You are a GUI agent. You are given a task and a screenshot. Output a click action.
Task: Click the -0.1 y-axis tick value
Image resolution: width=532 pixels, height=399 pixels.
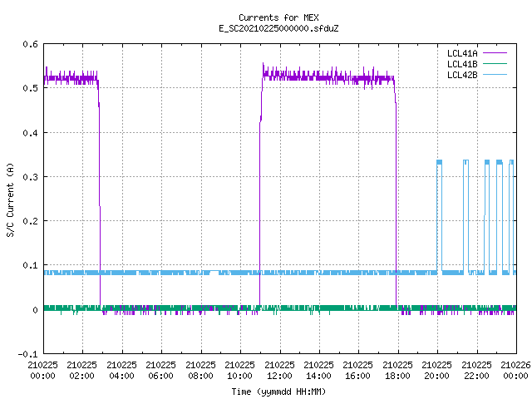pyautogui.click(x=27, y=354)
